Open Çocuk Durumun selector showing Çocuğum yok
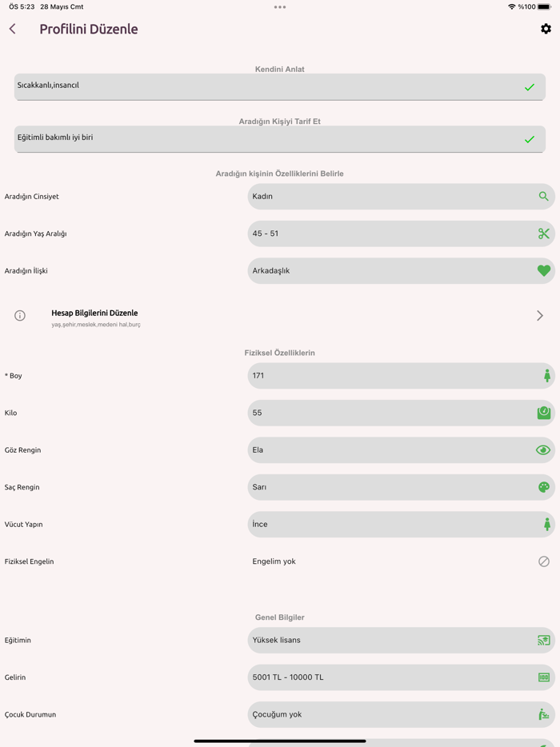The width and height of the screenshot is (560, 747). pyautogui.click(x=392, y=714)
